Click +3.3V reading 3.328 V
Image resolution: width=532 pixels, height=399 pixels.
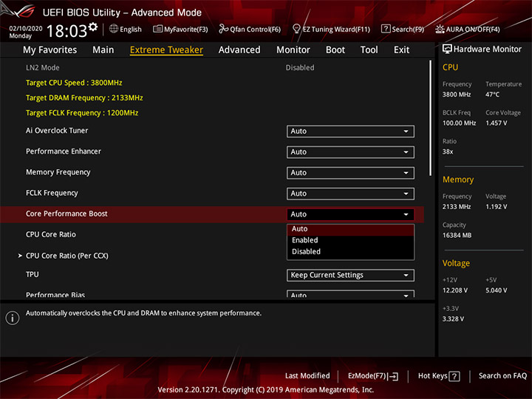tap(453, 319)
